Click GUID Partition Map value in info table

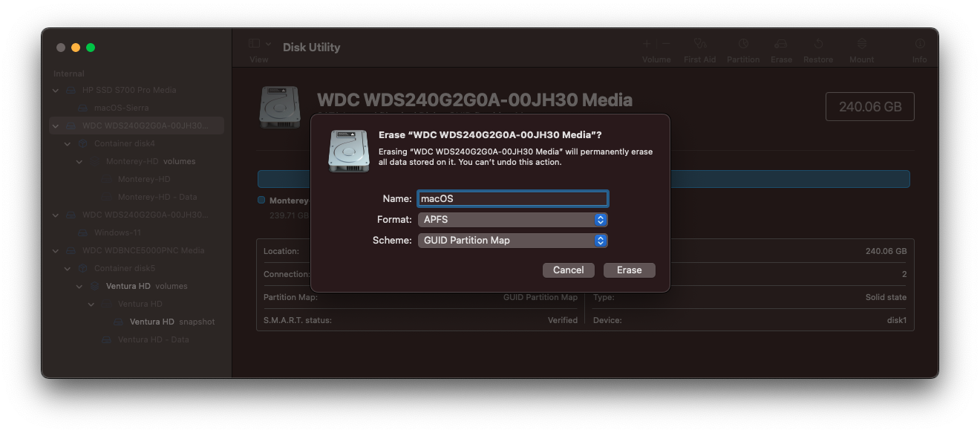pyautogui.click(x=540, y=297)
